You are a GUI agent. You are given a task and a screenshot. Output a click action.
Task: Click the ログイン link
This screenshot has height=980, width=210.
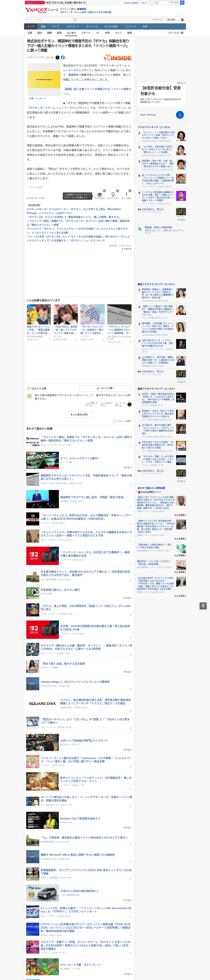(64, 12)
